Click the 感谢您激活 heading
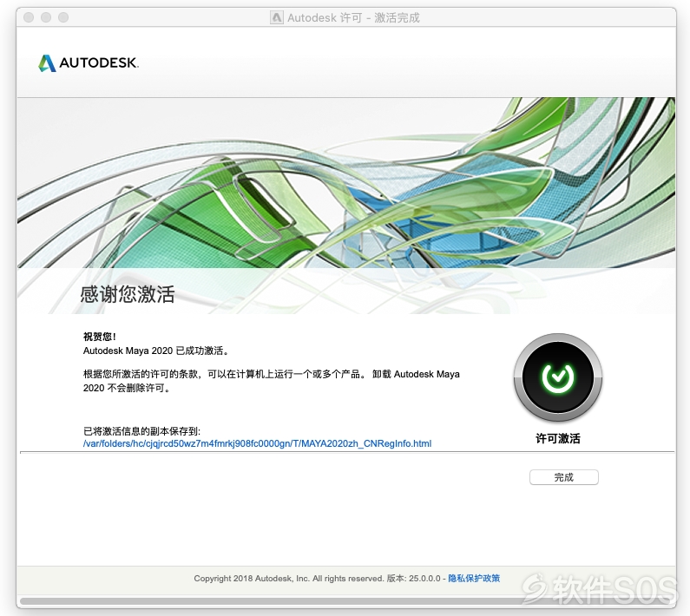The width and height of the screenshot is (690, 616). pyautogui.click(x=128, y=294)
